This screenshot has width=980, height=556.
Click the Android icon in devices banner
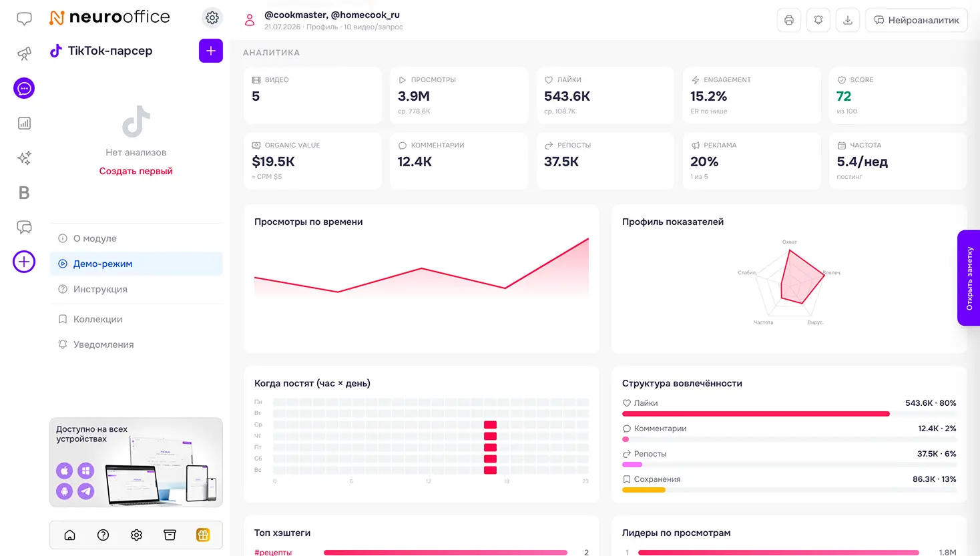pyautogui.click(x=65, y=492)
